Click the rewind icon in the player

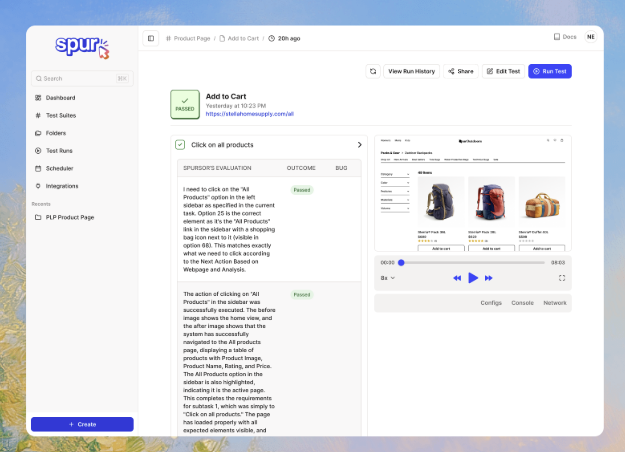pyautogui.click(x=457, y=277)
